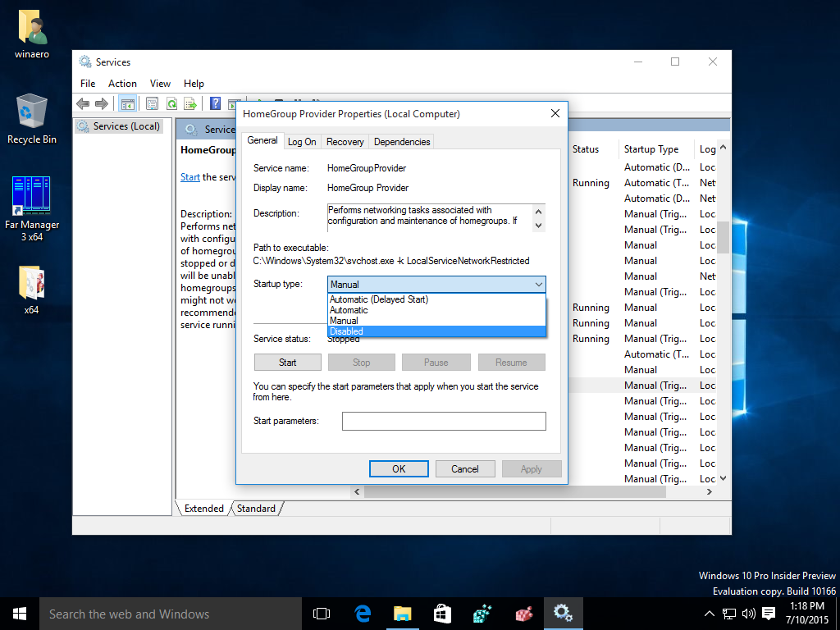The height and width of the screenshot is (630, 840).
Task: Collapse the Startup type dropdown arrow
Action: point(539,283)
